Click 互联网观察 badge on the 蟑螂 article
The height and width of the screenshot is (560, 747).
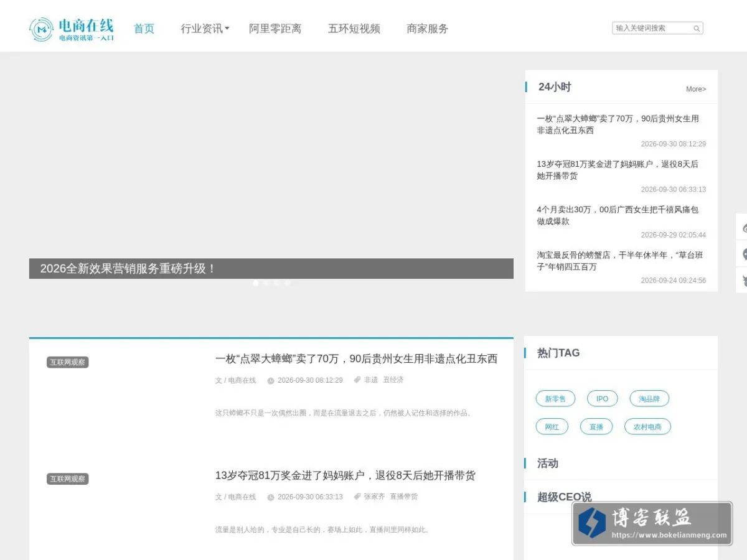point(68,362)
